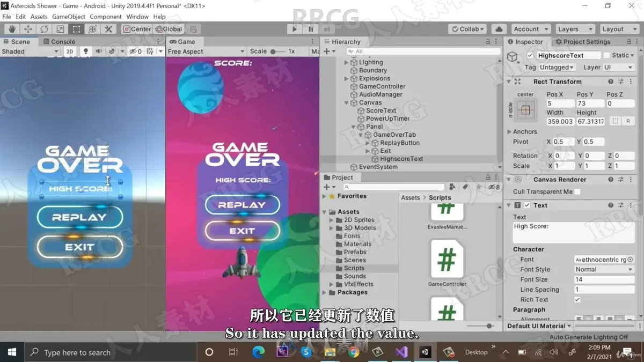This screenshot has width=644, height=362.
Task: Select the Hand tool in Unity toolbar
Action: tap(12, 29)
